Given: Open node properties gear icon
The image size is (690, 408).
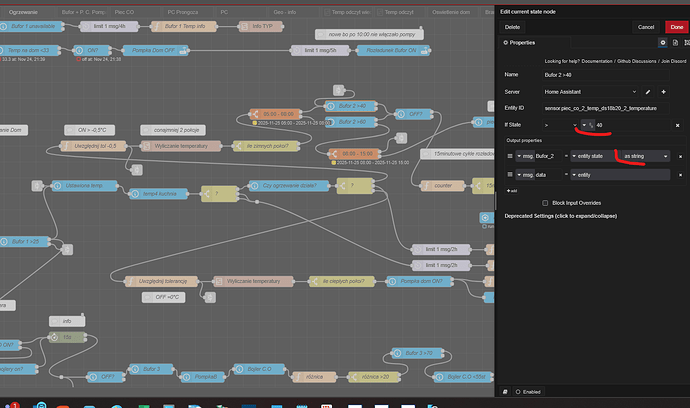Looking at the screenshot, I should click(661, 43).
